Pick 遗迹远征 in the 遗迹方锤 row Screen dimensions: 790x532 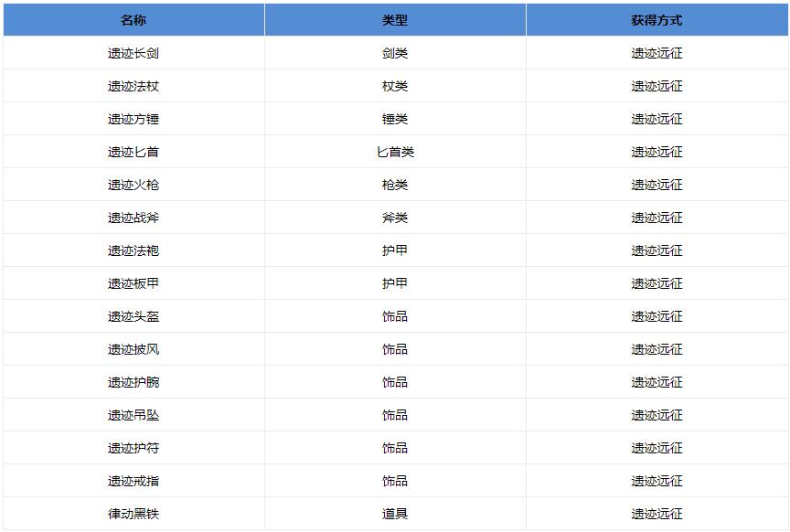(x=657, y=119)
